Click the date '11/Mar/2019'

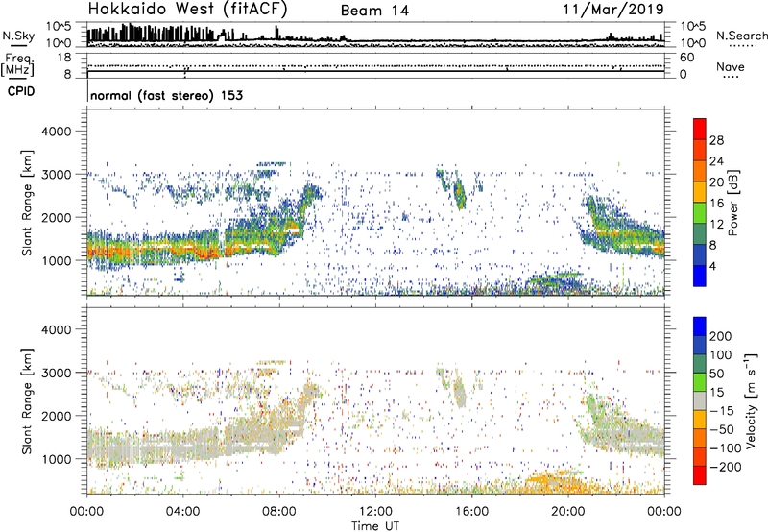[x=613, y=10]
